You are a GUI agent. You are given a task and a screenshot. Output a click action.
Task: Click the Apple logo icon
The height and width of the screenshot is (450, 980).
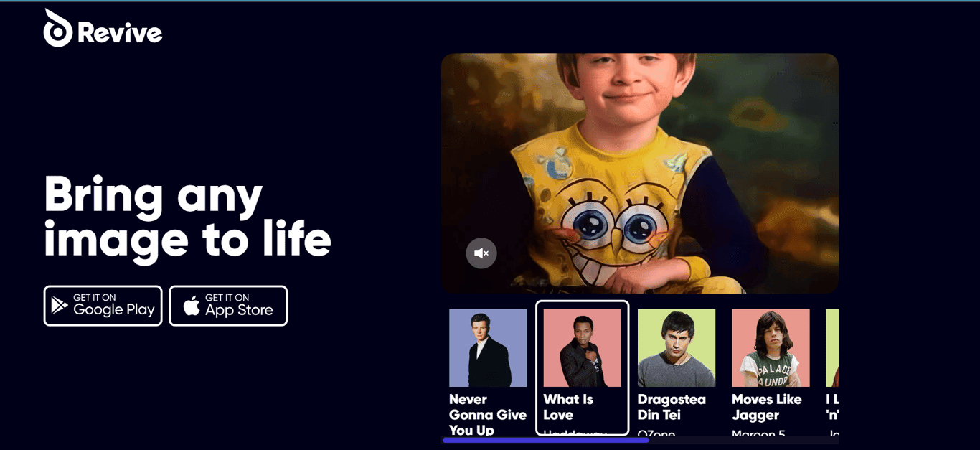tap(192, 306)
